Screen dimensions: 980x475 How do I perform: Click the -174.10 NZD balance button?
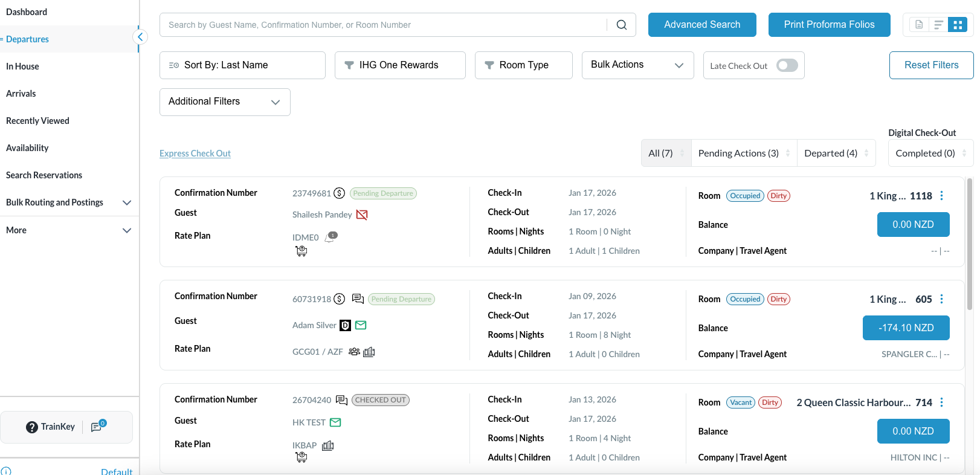coord(906,328)
